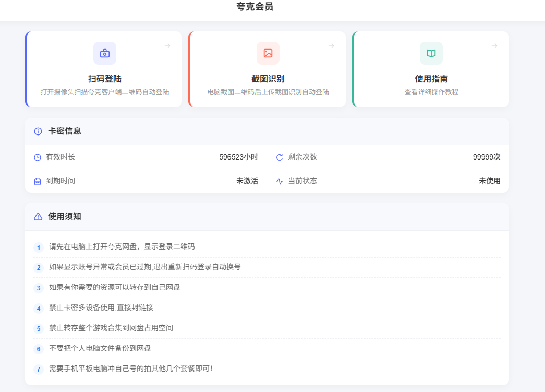Click the camera icon for scan login
The width and height of the screenshot is (545, 392).
pos(105,53)
